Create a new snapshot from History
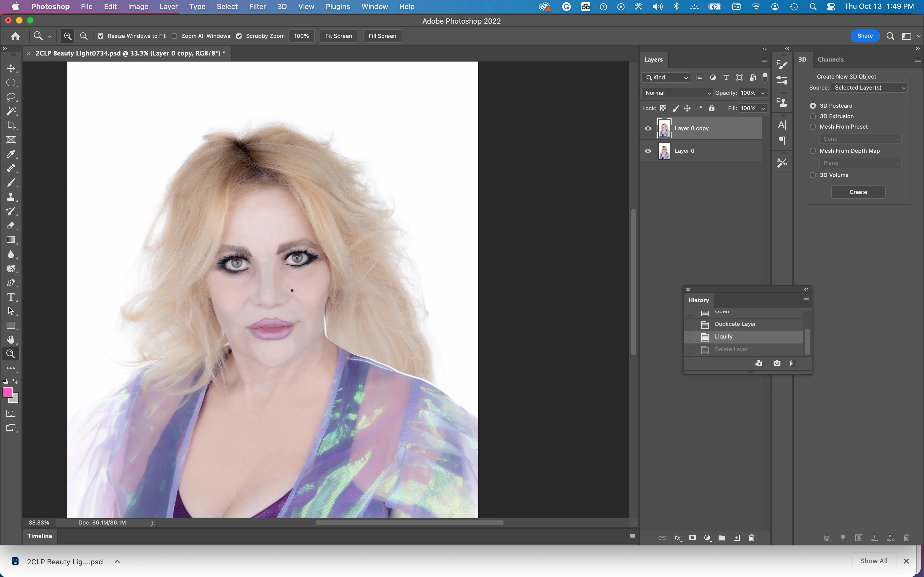Screen dimensions: 924x577 point(777,363)
